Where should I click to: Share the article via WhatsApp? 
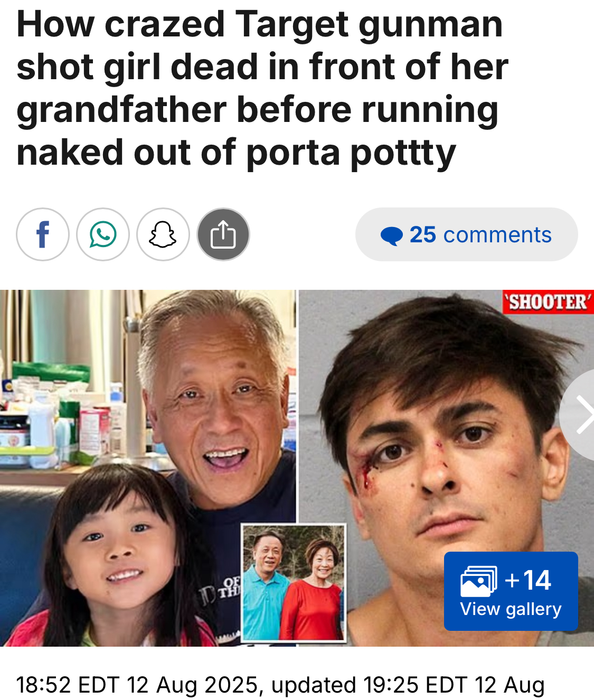tap(103, 234)
